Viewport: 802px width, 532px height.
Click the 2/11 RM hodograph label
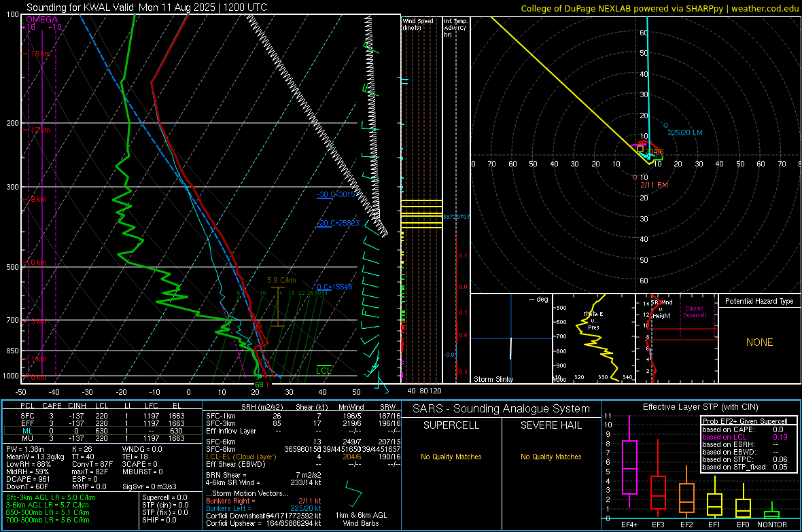655,185
